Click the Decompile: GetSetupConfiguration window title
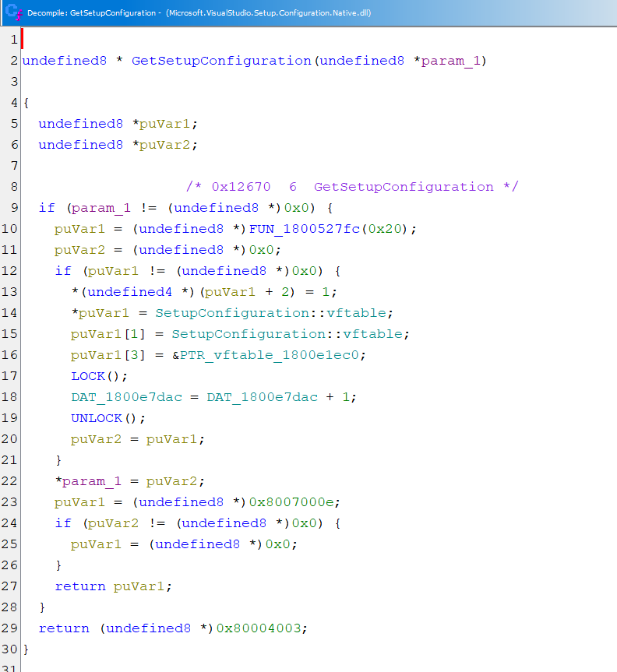This screenshot has height=672, width=617. (x=199, y=13)
